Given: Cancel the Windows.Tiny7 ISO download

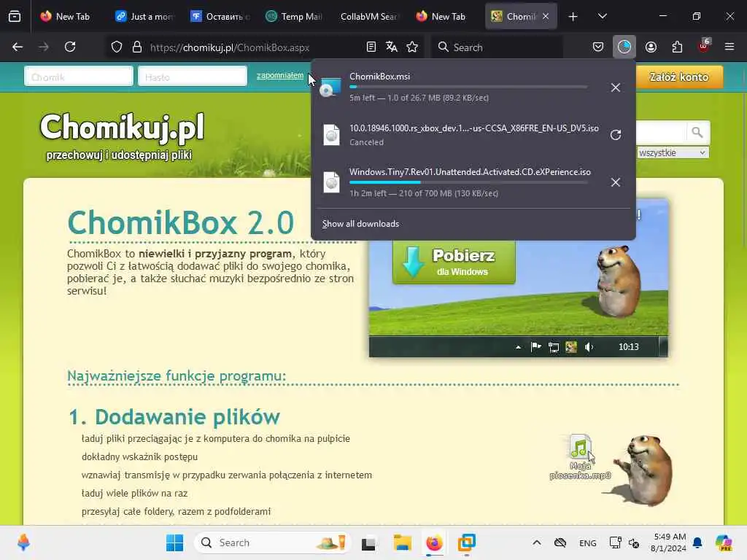Looking at the screenshot, I should pyautogui.click(x=616, y=182).
